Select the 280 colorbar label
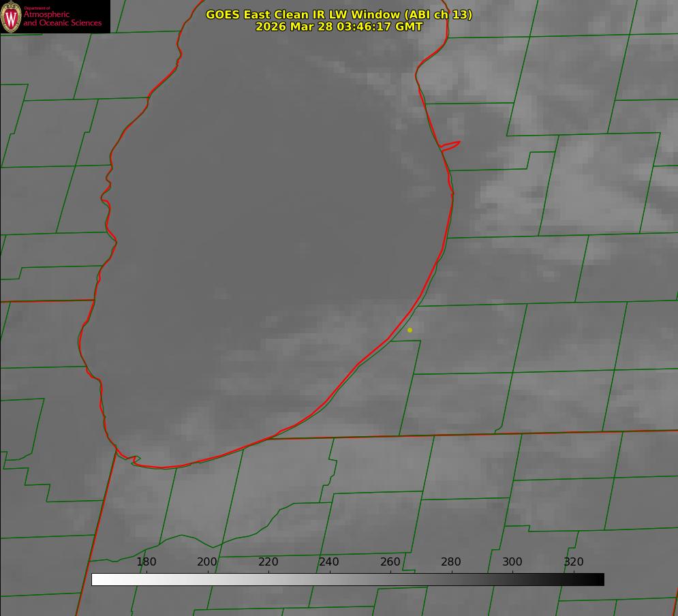 click(x=451, y=562)
